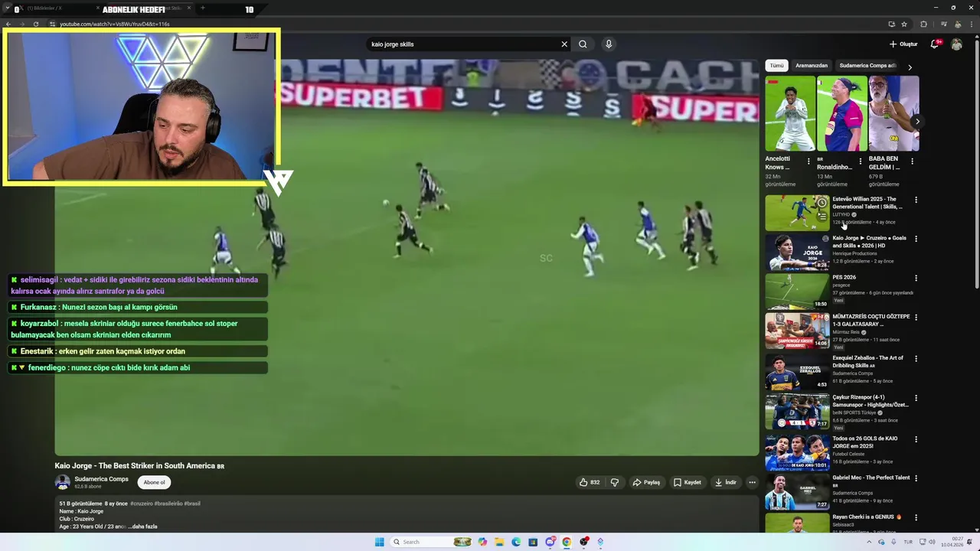The image size is (980, 551).
Task: Open options for Exequiel Zeballos video
Action: (916, 358)
